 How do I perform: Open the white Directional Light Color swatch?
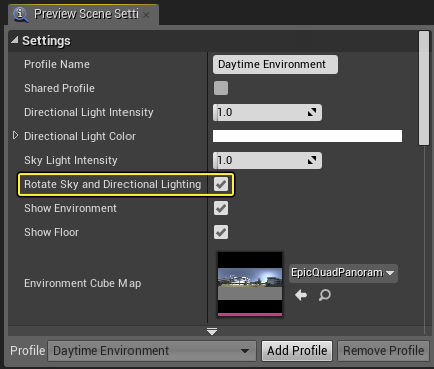(307, 136)
